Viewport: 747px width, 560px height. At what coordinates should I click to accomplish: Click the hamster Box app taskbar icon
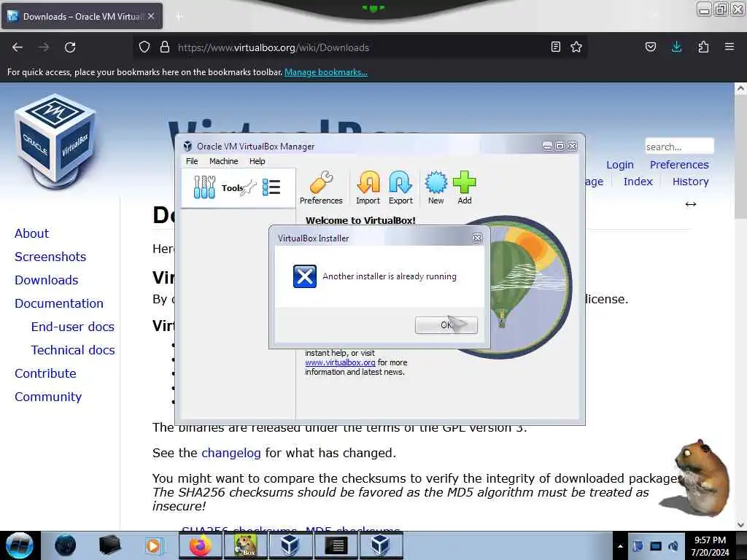(245, 545)
